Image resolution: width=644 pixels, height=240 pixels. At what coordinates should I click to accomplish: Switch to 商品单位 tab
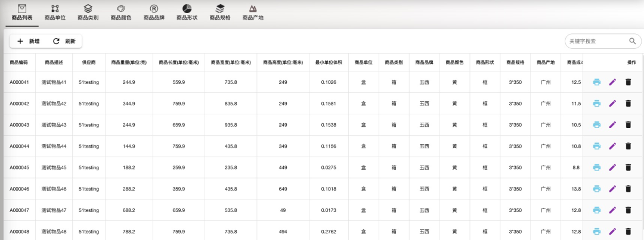(x=55, y=13)
